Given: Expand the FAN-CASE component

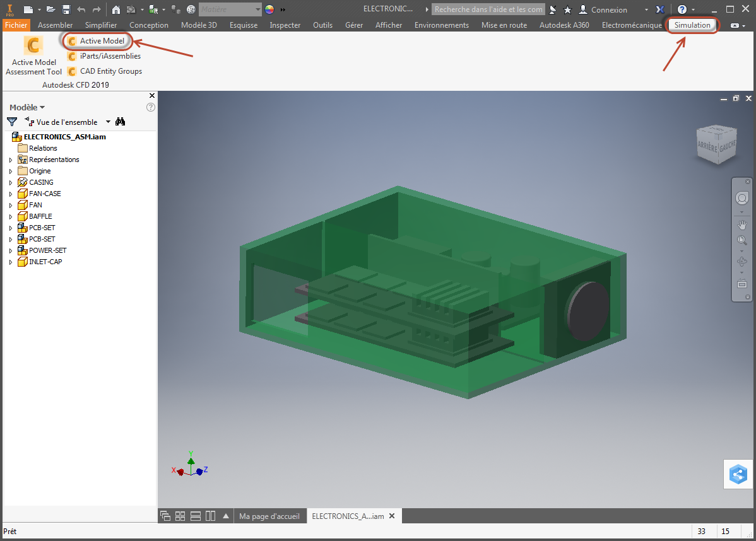Looking at the screenshot, I should 11,194.
